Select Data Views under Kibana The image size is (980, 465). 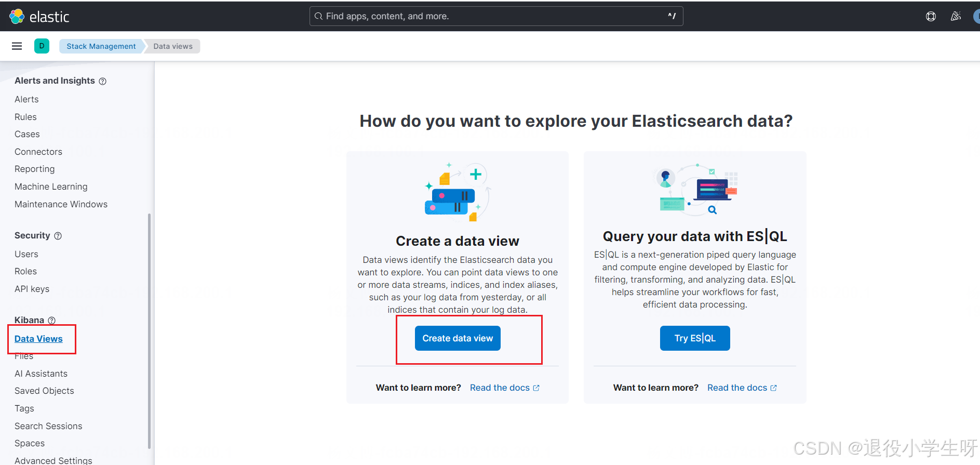pos(38,339)
